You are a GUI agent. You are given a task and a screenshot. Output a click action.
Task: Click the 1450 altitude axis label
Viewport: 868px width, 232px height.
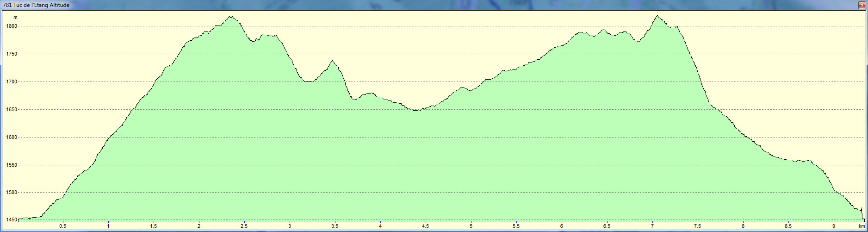pyautogui.click(x=12, y=219)
